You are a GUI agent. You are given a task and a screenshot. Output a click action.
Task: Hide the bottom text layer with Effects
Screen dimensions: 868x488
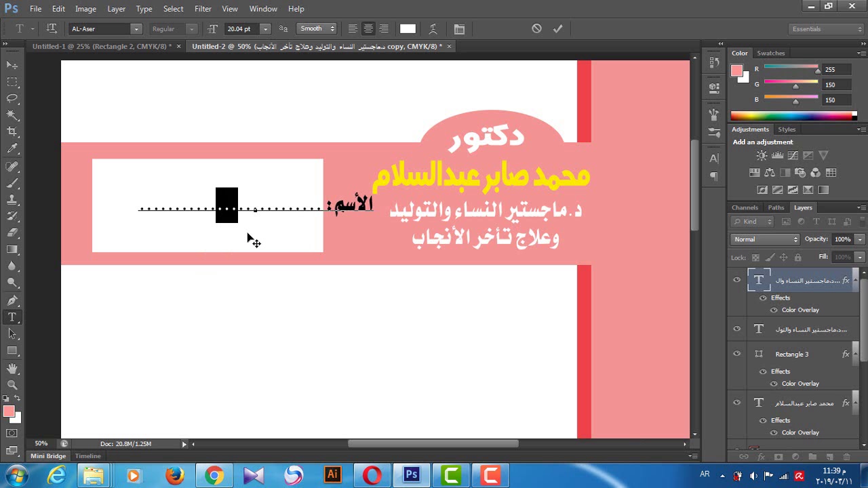point(737,403)
